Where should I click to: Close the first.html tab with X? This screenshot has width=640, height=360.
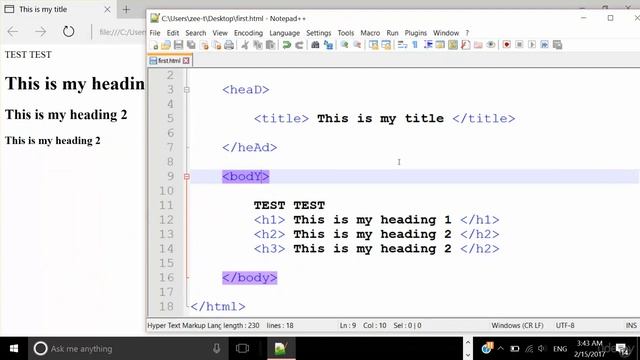[x=186, y=61]
